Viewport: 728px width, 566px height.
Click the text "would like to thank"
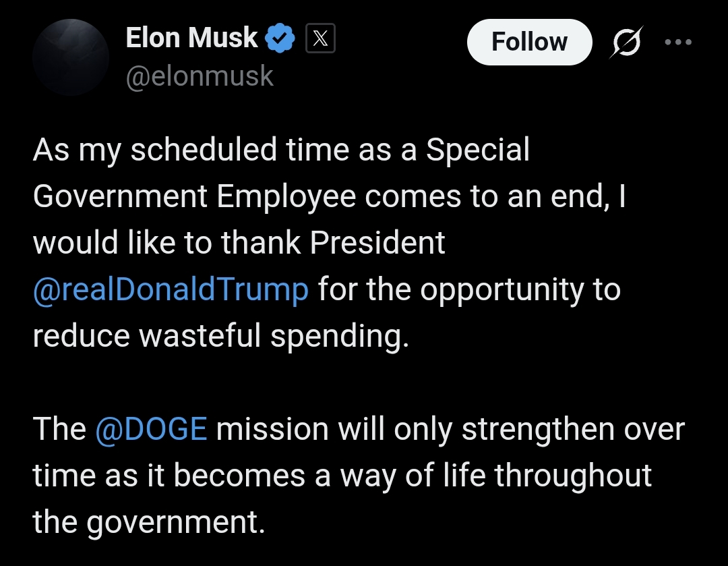point(166,243)
